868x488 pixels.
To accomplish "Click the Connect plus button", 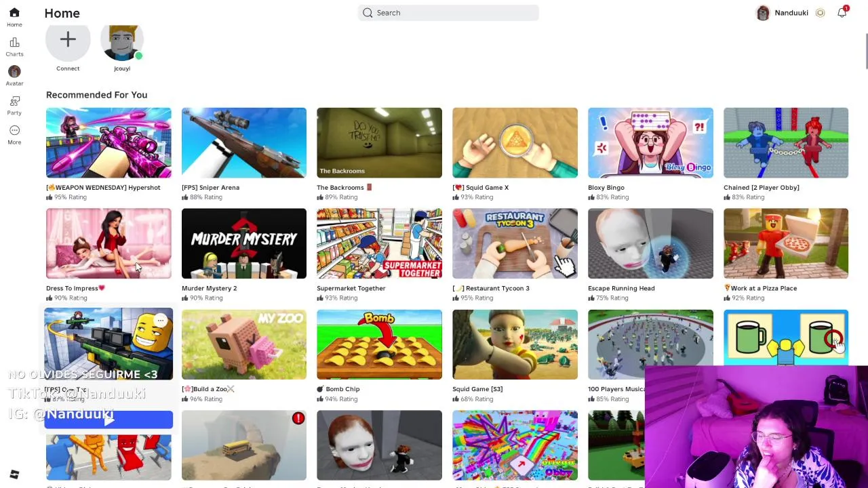I will (x=68, y=41).
